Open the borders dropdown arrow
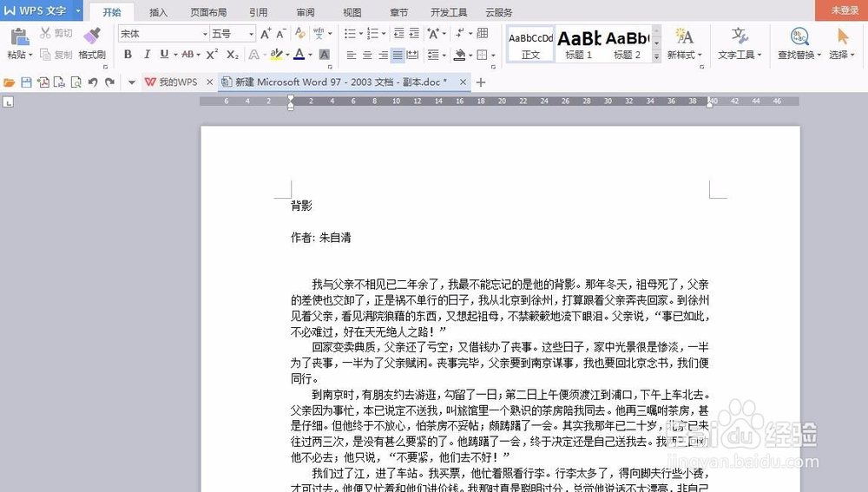This screenshot has width=868, height=492. pos(493,55)
